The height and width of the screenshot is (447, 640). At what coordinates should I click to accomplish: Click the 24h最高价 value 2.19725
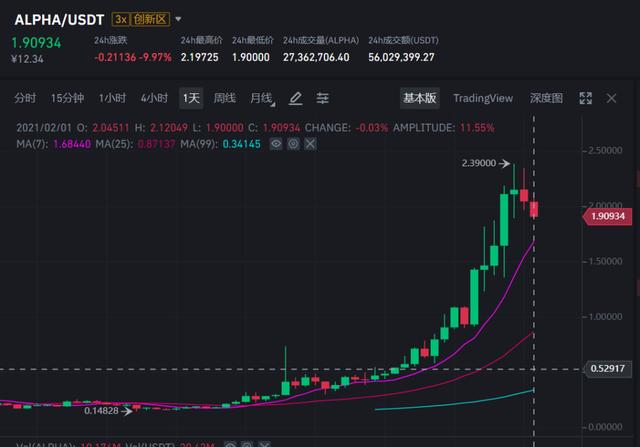(200, 57)
